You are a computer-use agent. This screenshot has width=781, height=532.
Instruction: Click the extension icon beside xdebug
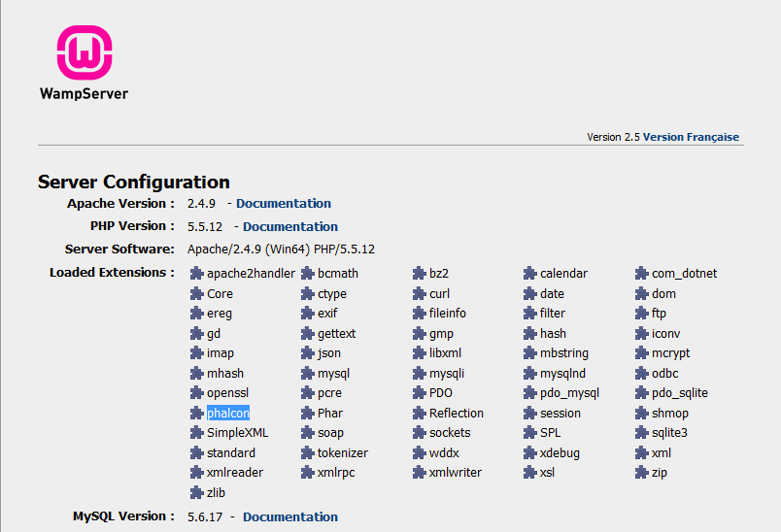click(530, 453)
